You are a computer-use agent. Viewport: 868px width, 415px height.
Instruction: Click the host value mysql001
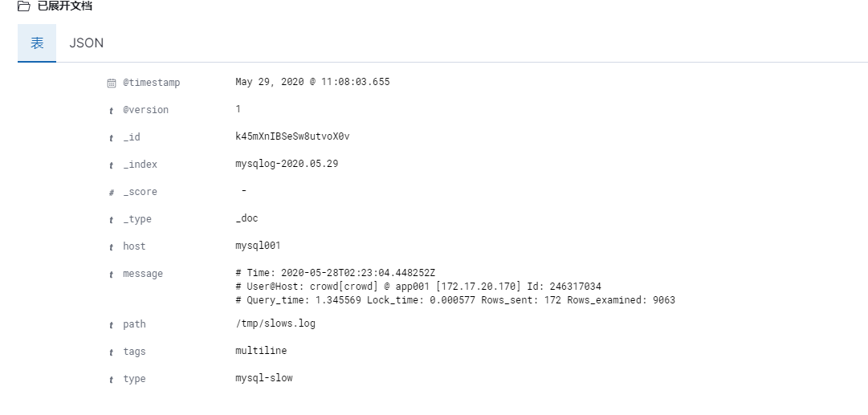(258, 245)
